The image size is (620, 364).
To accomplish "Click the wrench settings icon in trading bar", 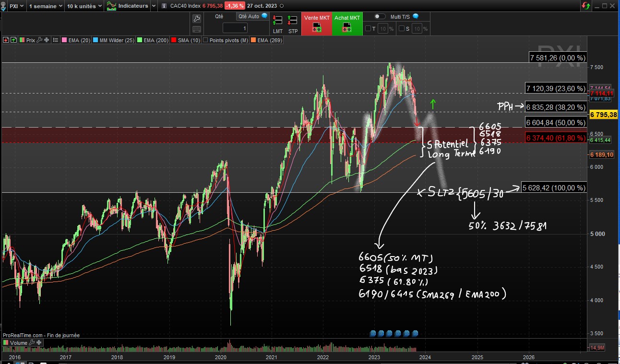I will click(x=196, y=19).
